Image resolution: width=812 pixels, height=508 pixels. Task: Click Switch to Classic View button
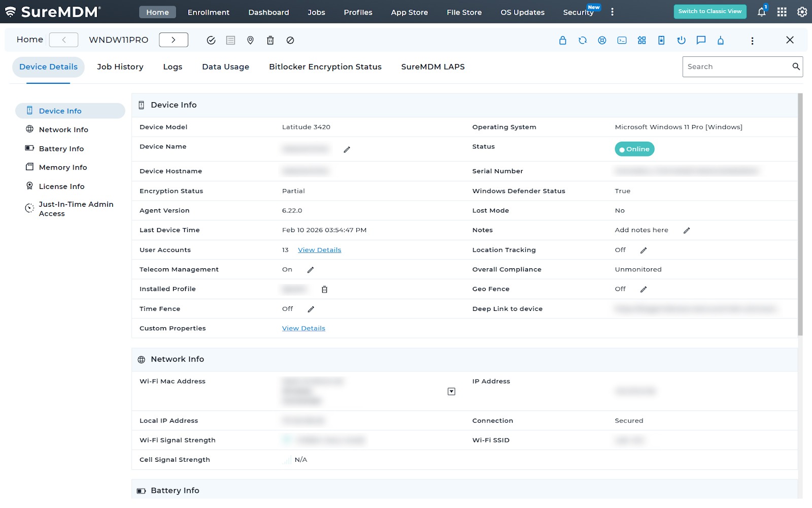point(710,11)
